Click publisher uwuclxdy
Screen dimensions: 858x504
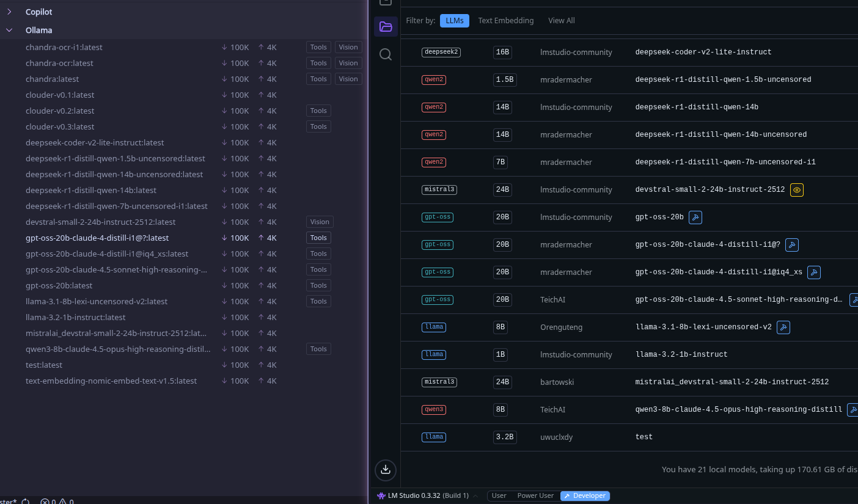coord(556,437)
